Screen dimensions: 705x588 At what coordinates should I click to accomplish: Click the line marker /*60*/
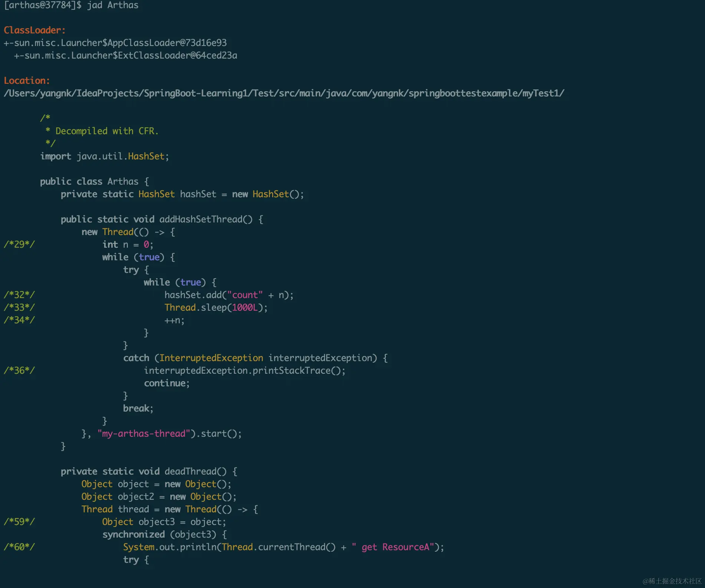pyautogui.click(x=19, y=547)
